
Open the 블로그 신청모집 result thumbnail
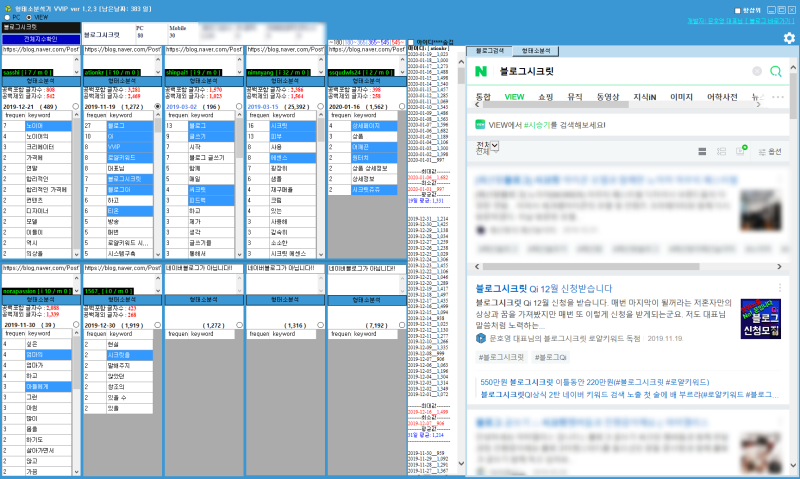(x=761, y=318)
